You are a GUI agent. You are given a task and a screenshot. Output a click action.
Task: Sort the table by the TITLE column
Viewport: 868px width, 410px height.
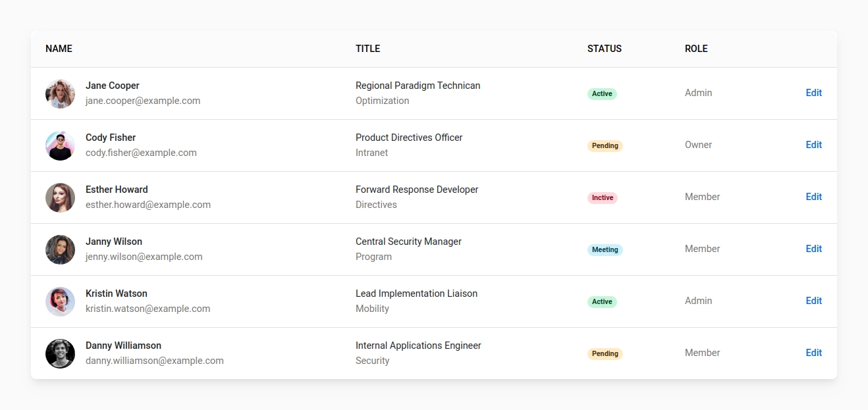[367, 48]
